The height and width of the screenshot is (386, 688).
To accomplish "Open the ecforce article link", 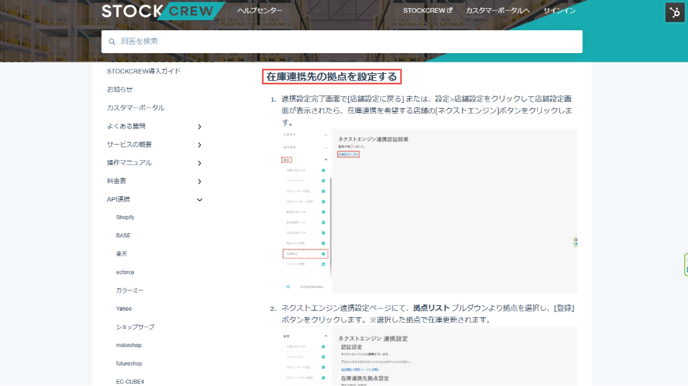I will coord(125,272).
